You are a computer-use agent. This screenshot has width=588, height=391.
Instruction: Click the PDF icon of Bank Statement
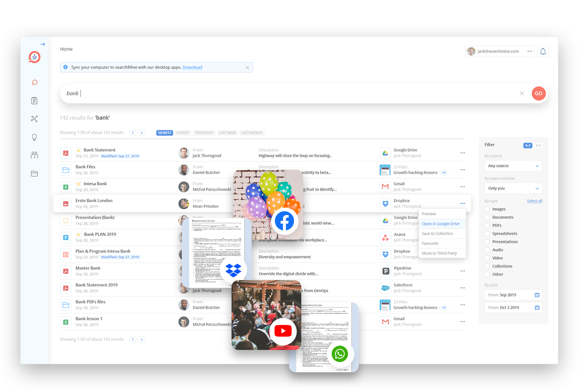tap(66, 153)
